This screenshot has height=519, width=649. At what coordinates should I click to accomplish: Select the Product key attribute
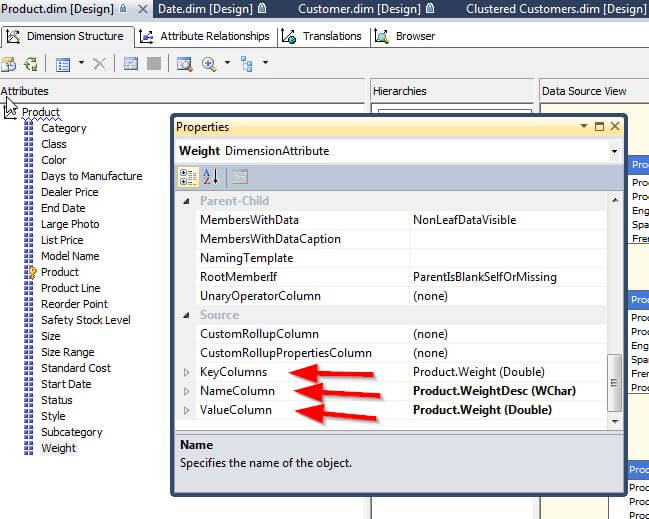coord(60,272)
